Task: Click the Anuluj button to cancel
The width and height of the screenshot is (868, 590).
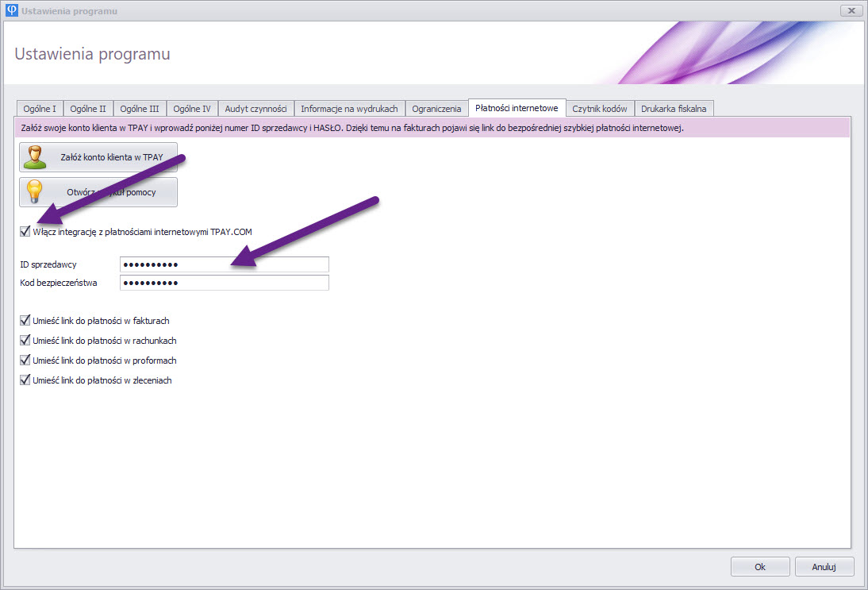Action: [x=824, y=567]
